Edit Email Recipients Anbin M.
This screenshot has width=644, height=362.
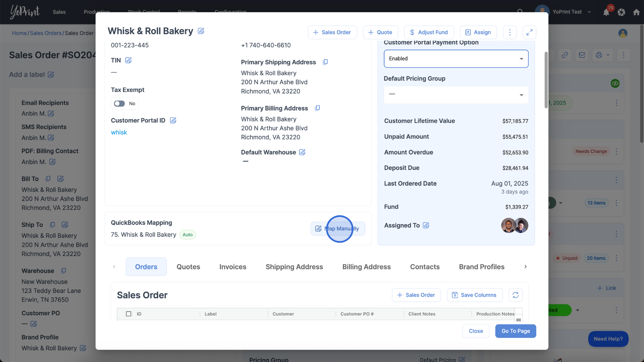tap(51, 114)
